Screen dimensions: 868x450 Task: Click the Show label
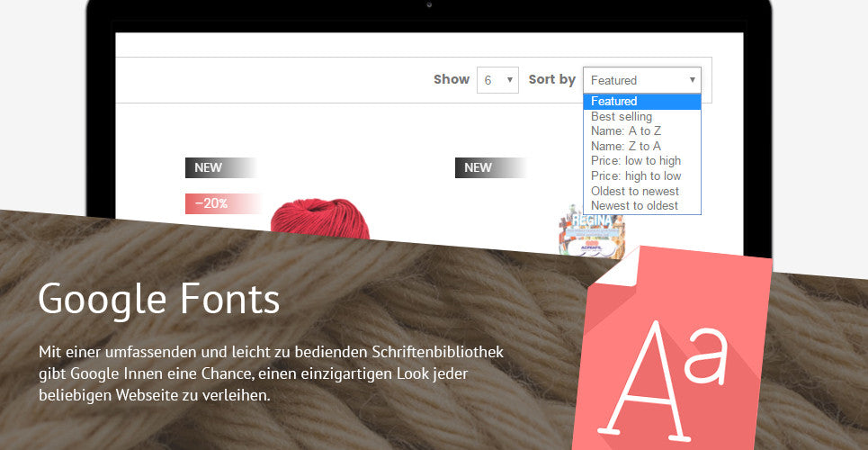click(452, 79)
